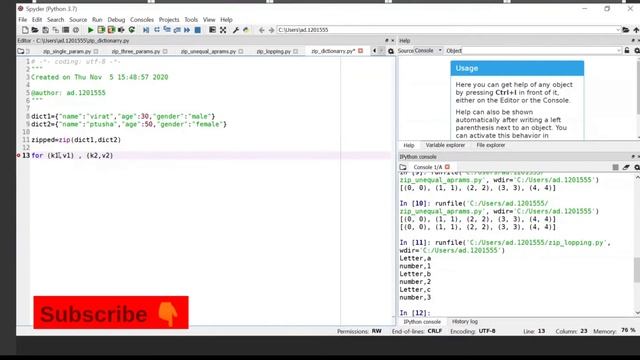Re-run last script icon

coord(131,30)
